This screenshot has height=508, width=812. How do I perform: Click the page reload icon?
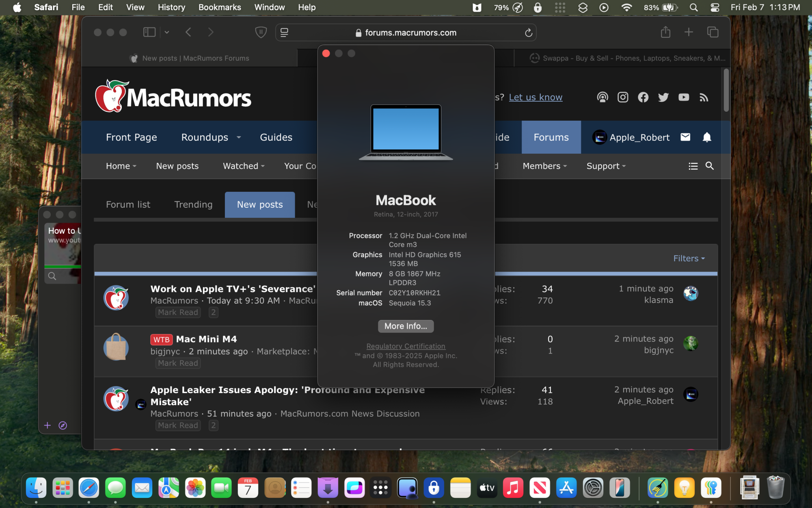[528, 33]
